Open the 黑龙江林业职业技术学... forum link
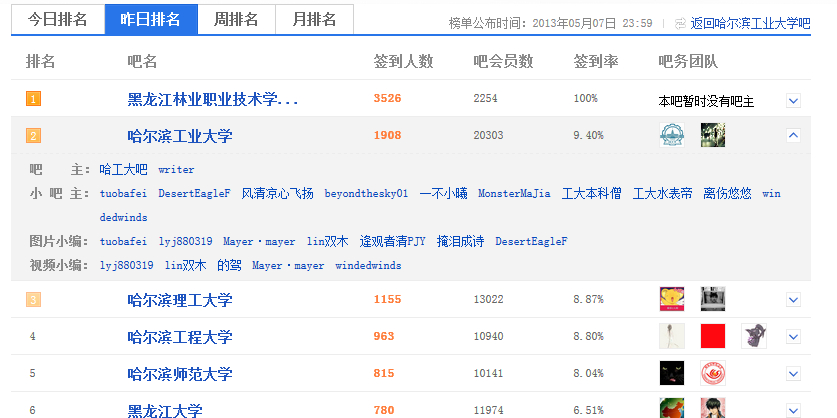837x418 pixels. [212, 99]
